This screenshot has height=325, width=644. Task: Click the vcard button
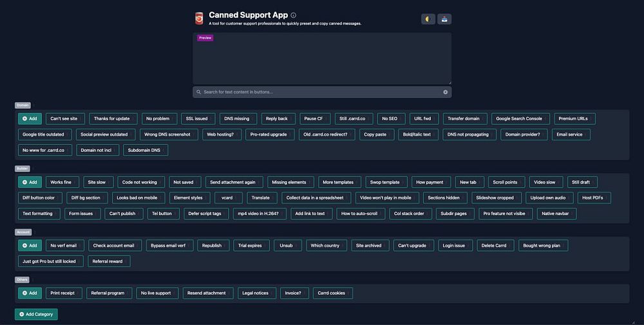[229, 198]
